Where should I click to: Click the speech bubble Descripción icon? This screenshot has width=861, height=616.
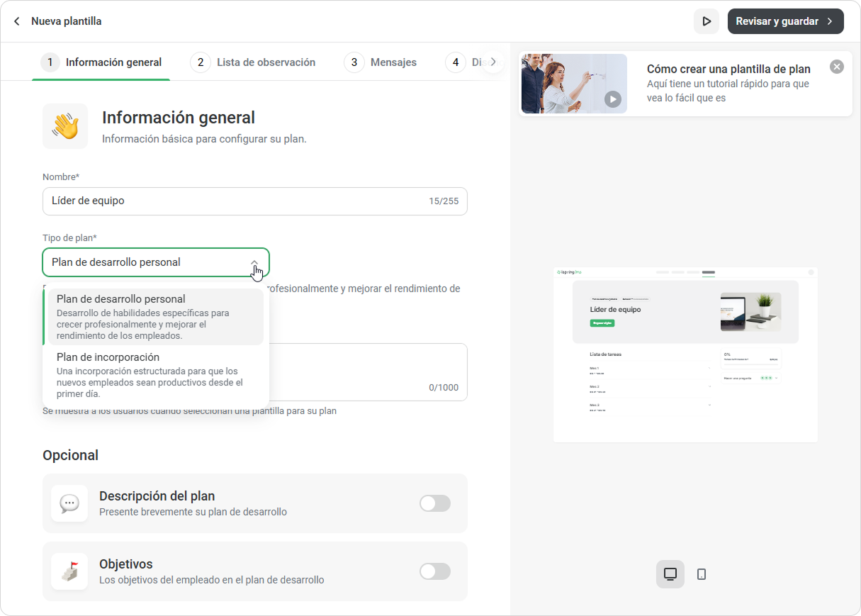click(x=69, y=503)
